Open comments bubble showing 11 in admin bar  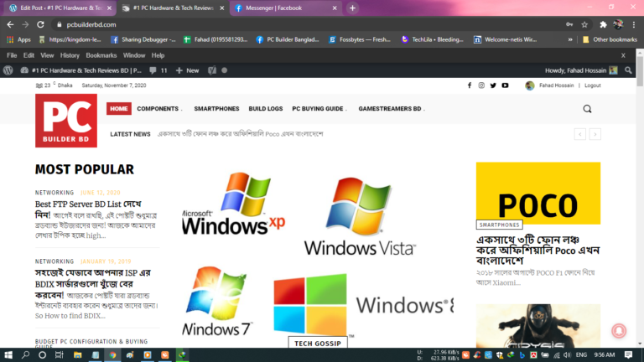(158, 70)
